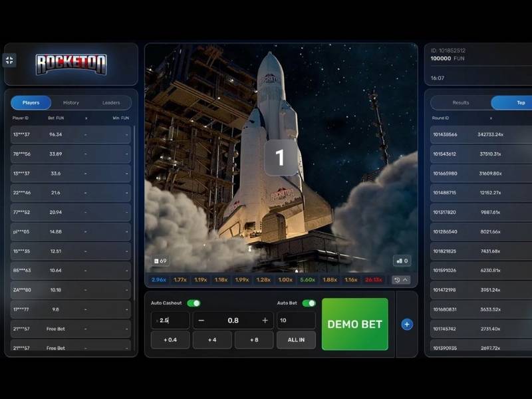Click the auto bet rounds 10 field

coord(296,321)
